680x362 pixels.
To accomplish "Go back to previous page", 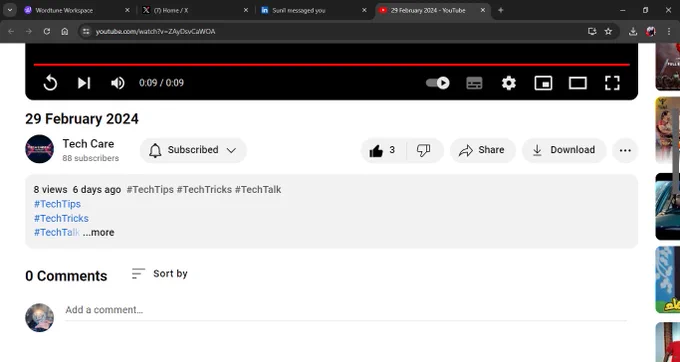I will 11,31.
